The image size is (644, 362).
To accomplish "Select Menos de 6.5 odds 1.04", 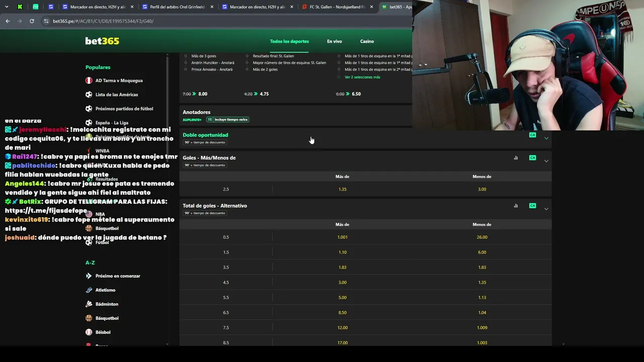I will coord(482,313).
